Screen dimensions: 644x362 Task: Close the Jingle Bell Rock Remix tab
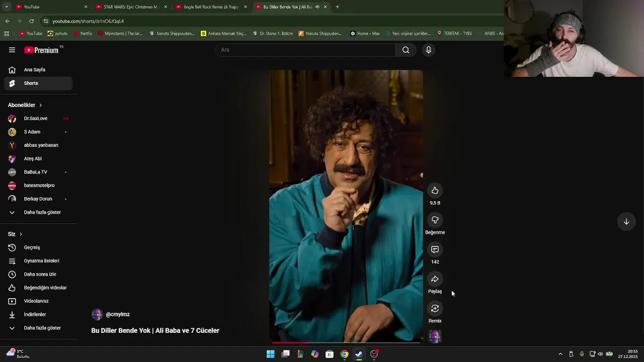click(246, 7)
